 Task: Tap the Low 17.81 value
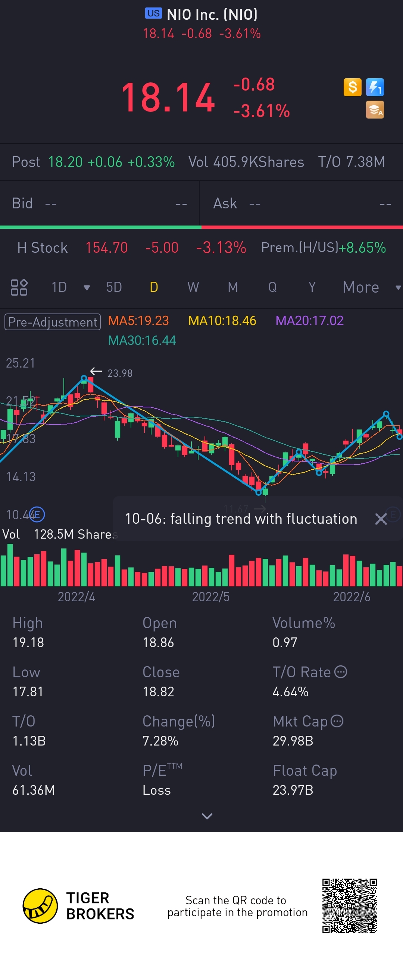[x=28, y=691]
